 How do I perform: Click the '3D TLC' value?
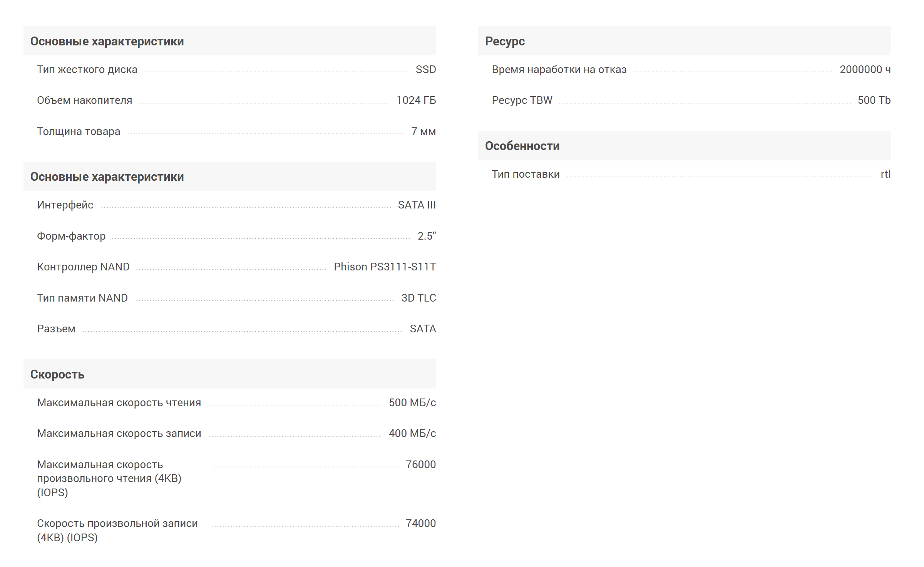coord(418,298)
